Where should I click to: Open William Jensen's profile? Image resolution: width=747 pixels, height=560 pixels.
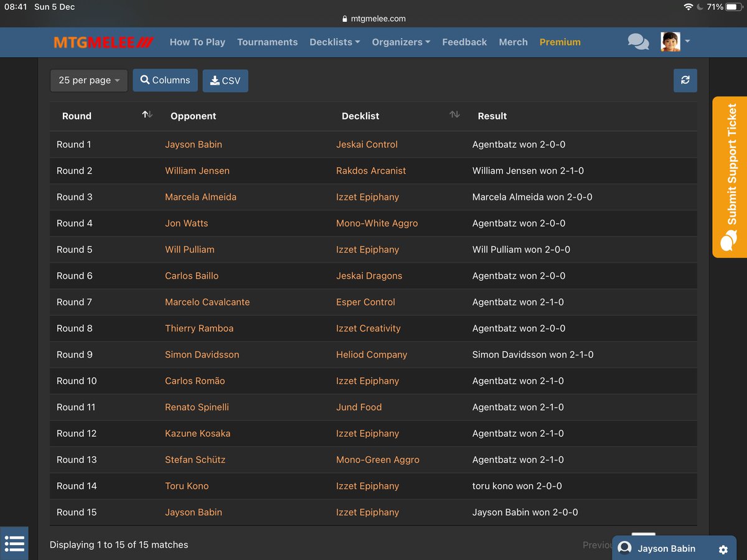click(x=197, y=170)
